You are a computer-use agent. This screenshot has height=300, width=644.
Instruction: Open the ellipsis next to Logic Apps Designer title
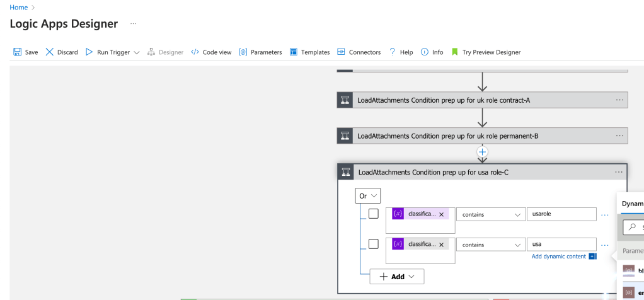(x=133, y=24)
